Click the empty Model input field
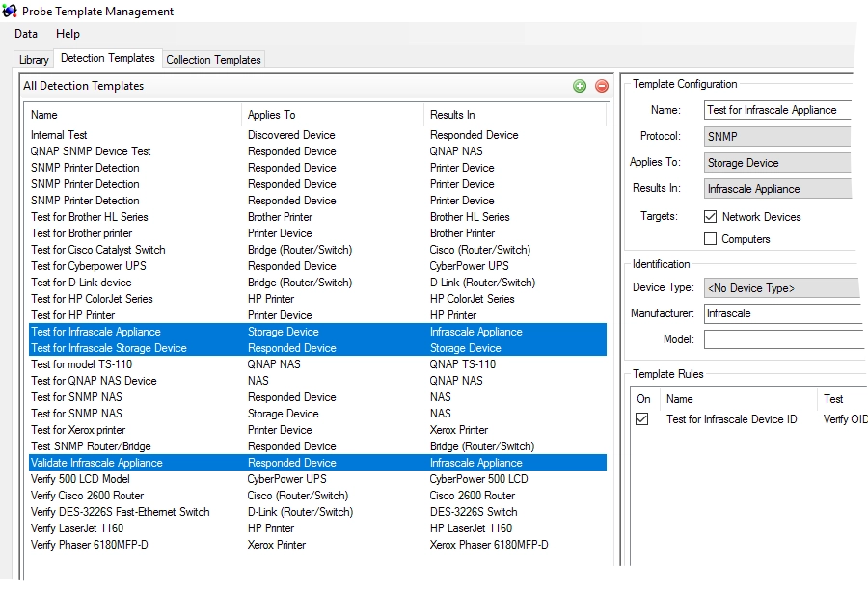 784,339
